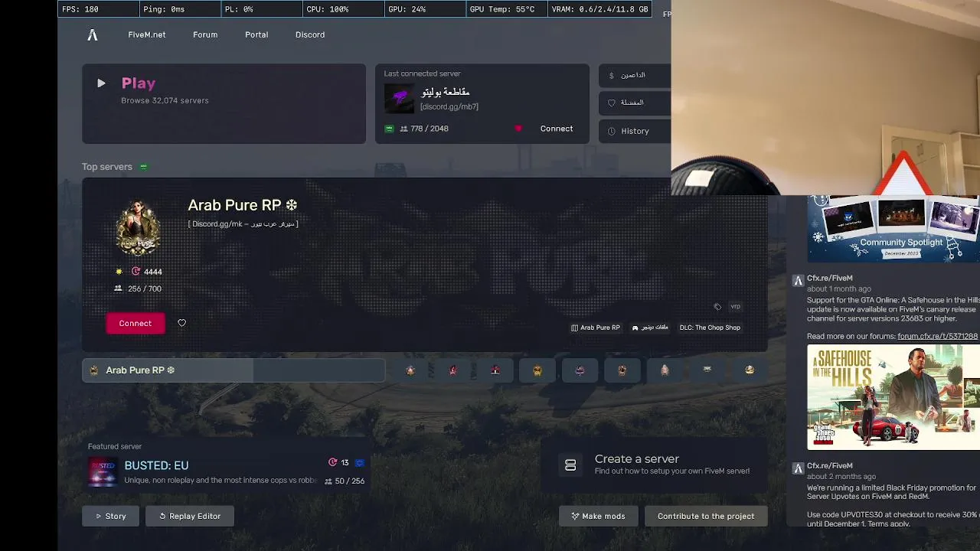980x551 pixels.
Task: Open the Cfx.re/FiveM author on the Safehouse post
Action: (830, 279)
